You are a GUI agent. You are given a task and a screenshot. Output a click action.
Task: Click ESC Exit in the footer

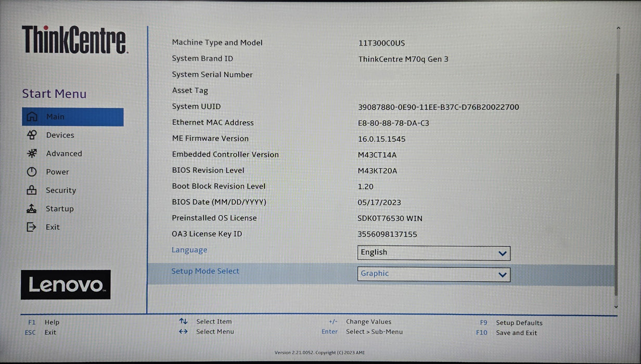pyautogui.click(x=41, y=332)
